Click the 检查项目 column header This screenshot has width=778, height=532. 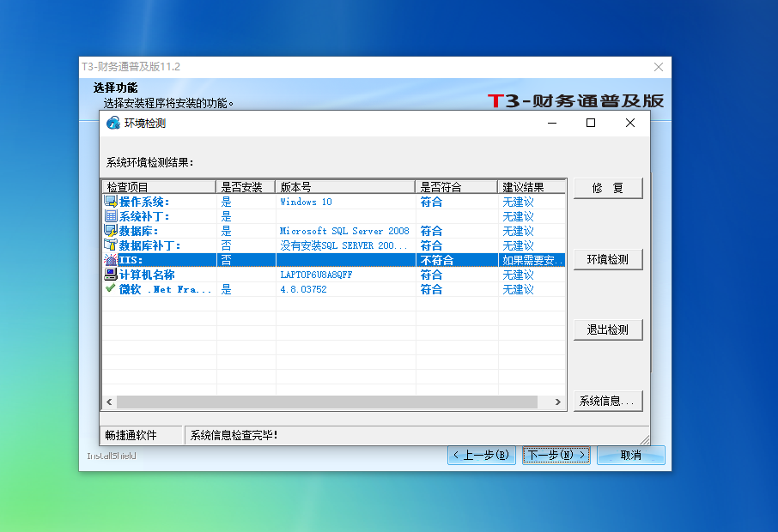159,187
